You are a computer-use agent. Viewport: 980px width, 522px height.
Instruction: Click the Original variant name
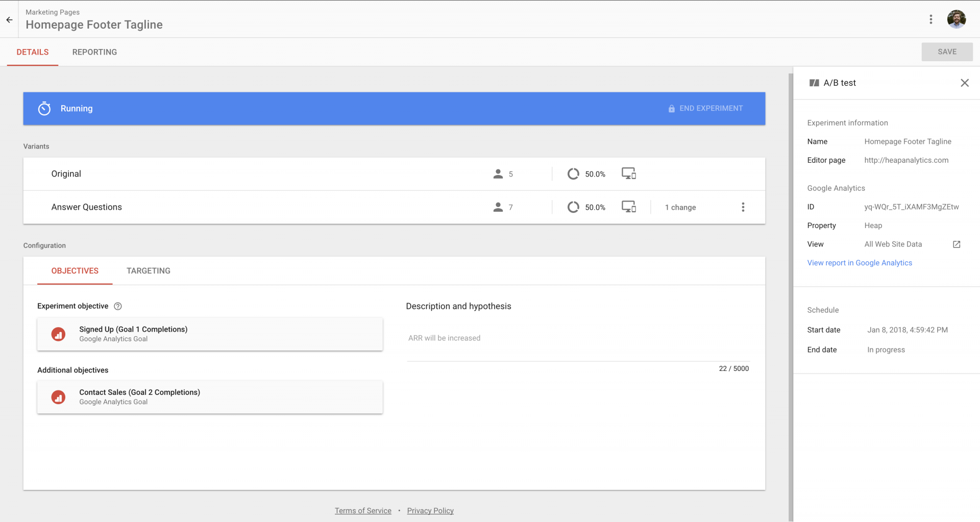(x=66, y=174)
